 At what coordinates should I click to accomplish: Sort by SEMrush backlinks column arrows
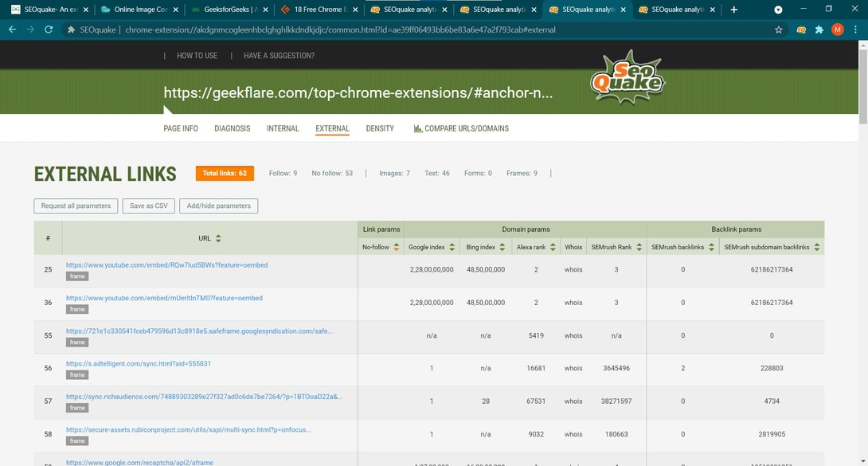pyautogui.click(x=711, y=247)
